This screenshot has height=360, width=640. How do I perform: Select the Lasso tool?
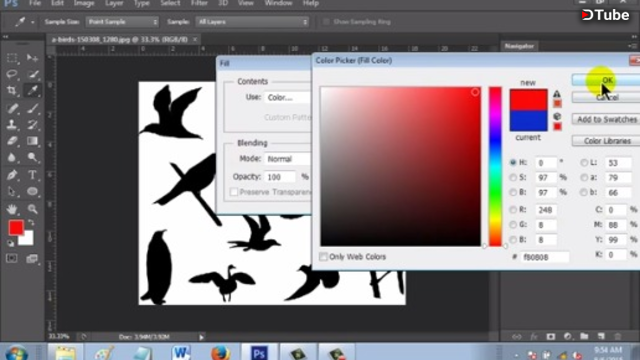click(12, 74)
